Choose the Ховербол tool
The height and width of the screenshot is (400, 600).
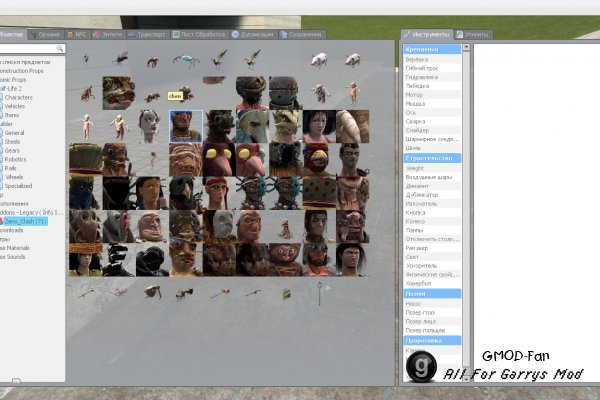[x=432, y=283]
